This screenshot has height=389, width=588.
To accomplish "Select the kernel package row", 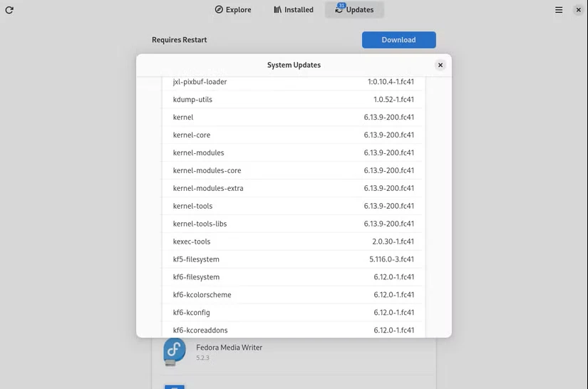I will click(x=293, y=118).
